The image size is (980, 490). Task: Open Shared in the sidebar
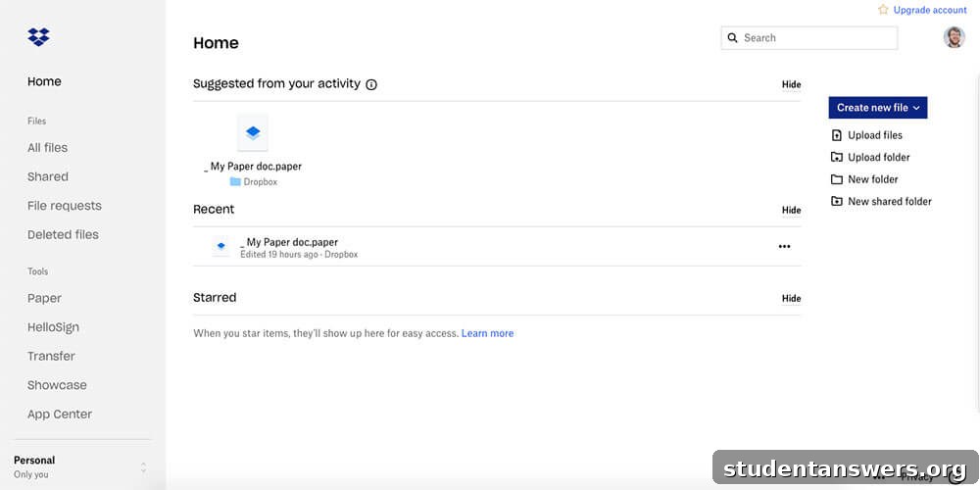click(x=47, y=176)
